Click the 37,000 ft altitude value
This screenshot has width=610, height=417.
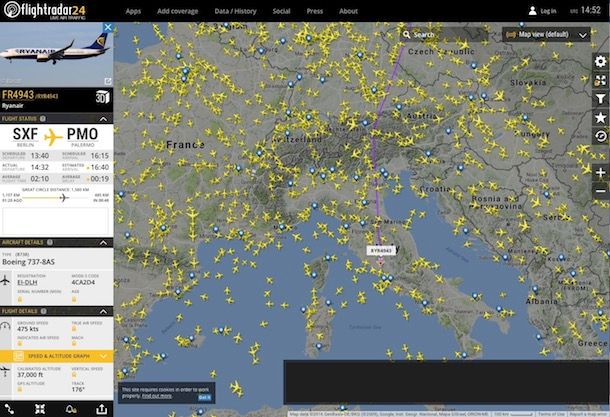(x=30, y=375)
